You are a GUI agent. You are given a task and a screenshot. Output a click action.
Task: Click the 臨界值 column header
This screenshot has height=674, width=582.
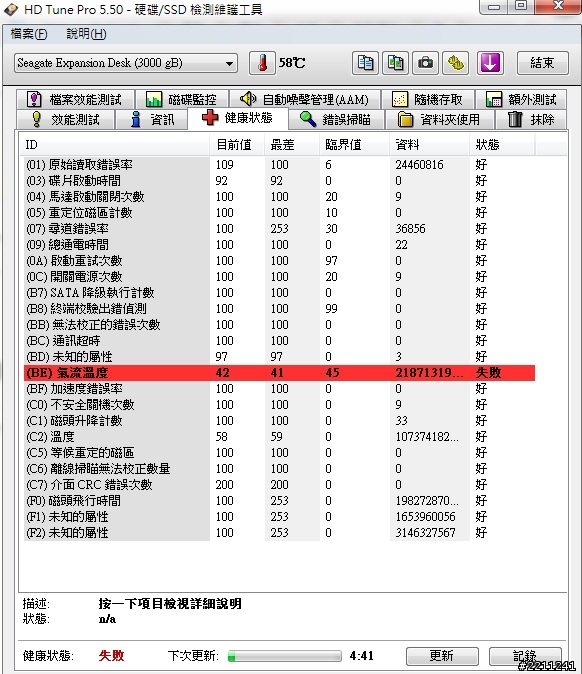pos(355,145)
